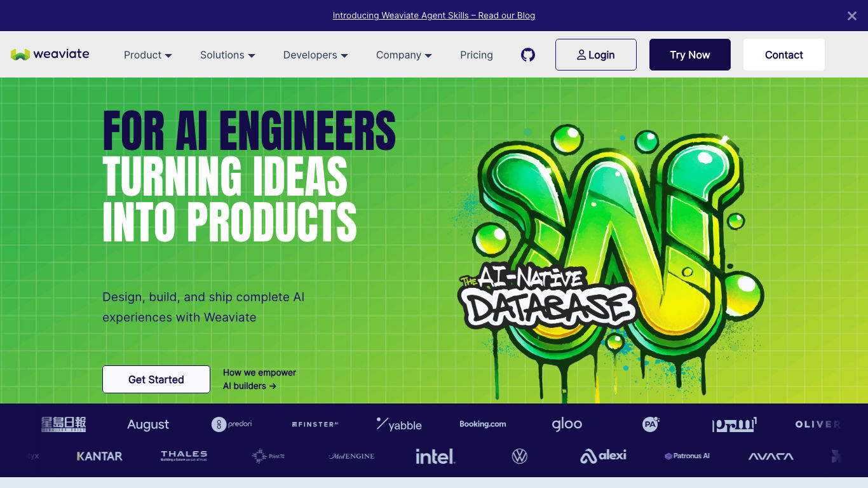The width and height of the screenshot is (868, 488).
Task: Go to the Pricing page
Action: [x=477, y=55]
